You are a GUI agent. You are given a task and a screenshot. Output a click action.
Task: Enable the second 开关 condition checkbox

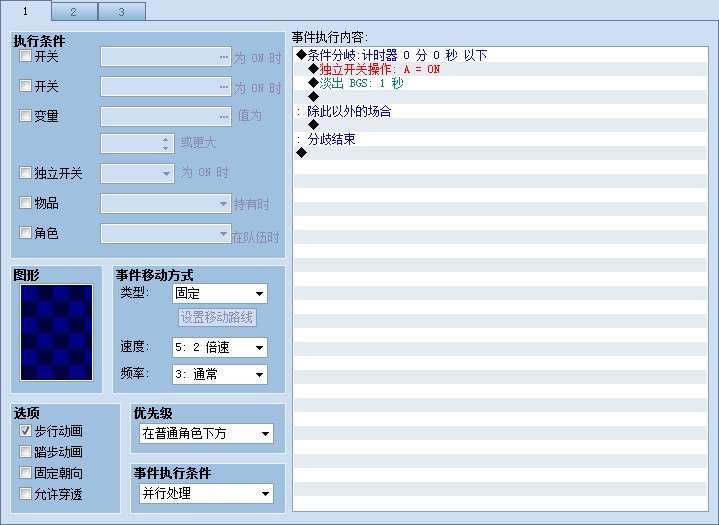click(25, 86)
